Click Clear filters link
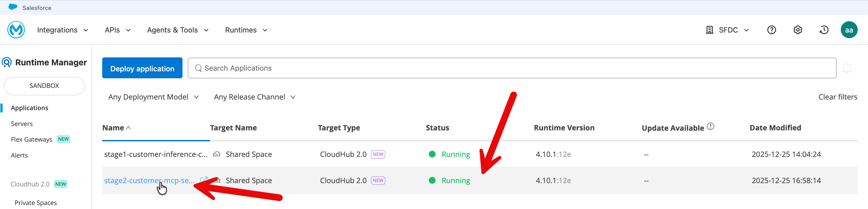Screen dimensions: 868x209 click(838, 97)
